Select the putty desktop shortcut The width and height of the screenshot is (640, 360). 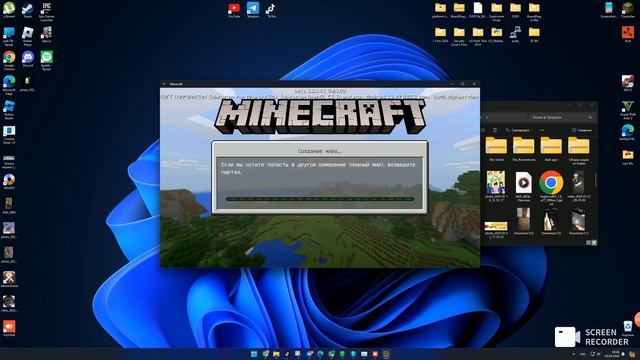[x=515, y=34]
